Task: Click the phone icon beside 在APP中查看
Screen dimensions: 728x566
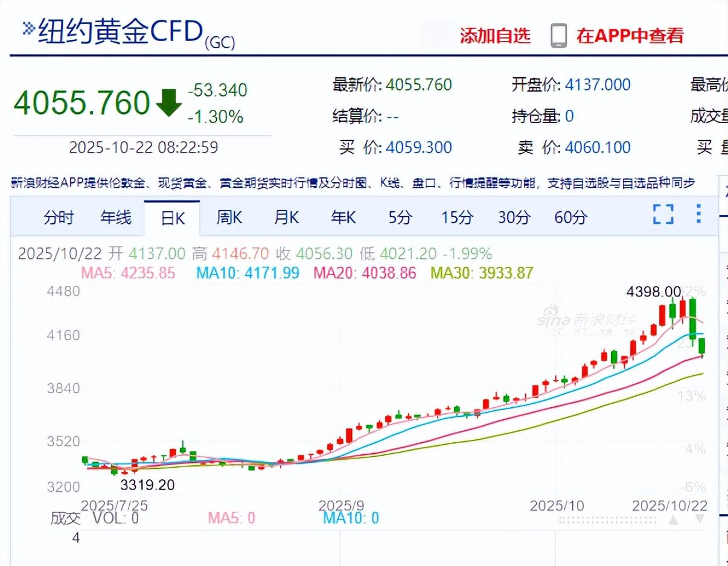Action: click(x=558, y=36)
